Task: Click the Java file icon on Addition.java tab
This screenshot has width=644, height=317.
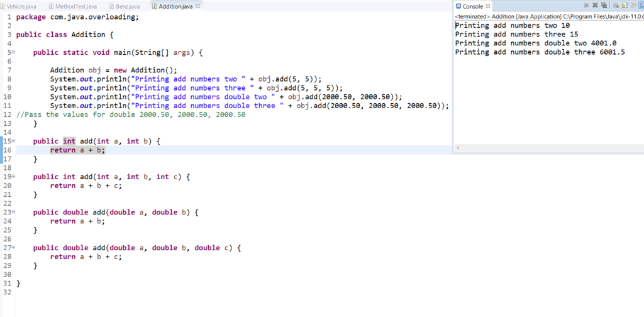Action: tap(155, 6)
